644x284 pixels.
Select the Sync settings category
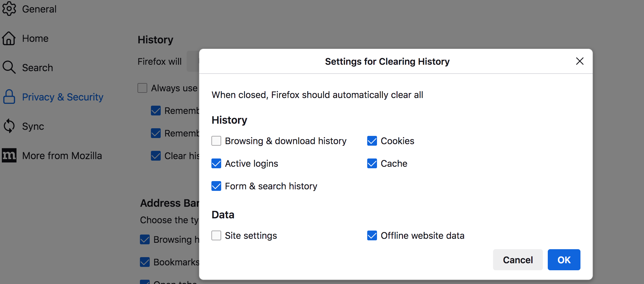click(33, 126)
